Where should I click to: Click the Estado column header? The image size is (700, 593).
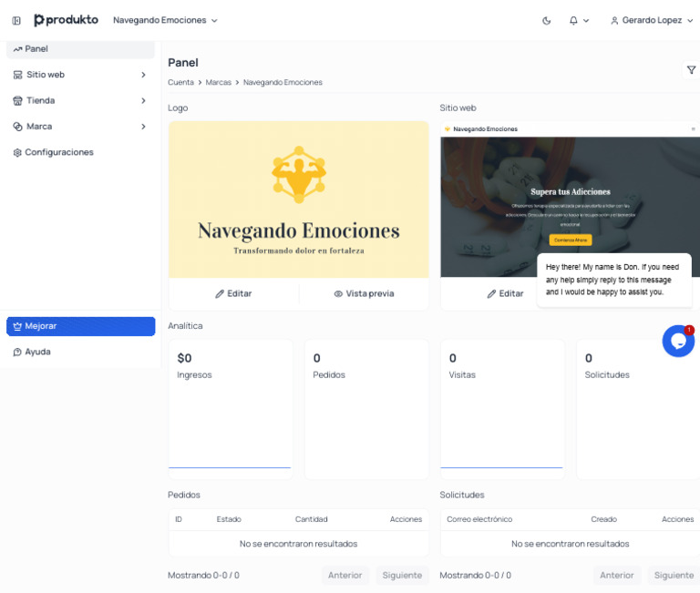tap(229, 519)
